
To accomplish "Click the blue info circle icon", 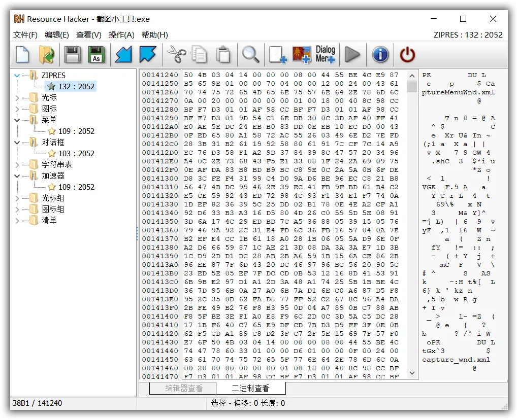I will pyautogui.click(x=380, y=55).
